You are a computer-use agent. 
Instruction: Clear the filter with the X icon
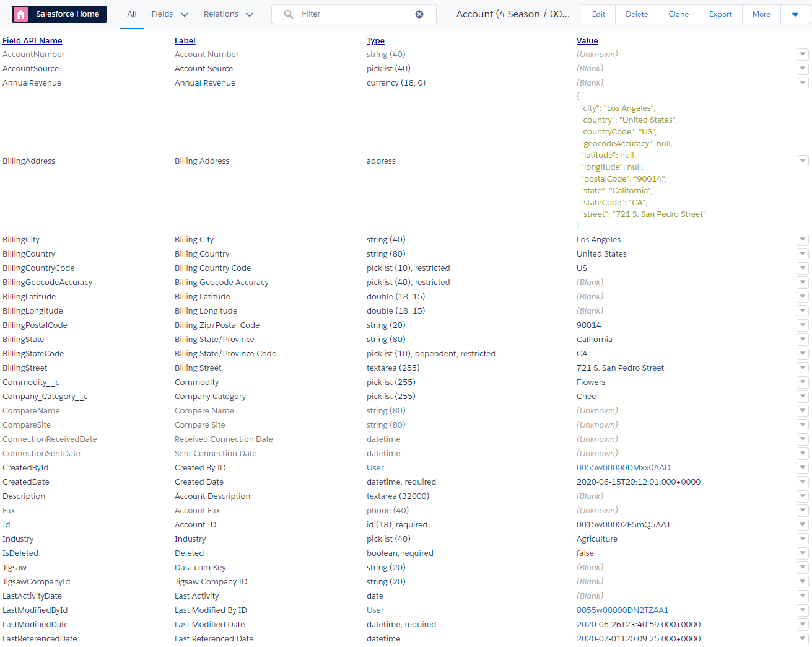coord(419,14)
